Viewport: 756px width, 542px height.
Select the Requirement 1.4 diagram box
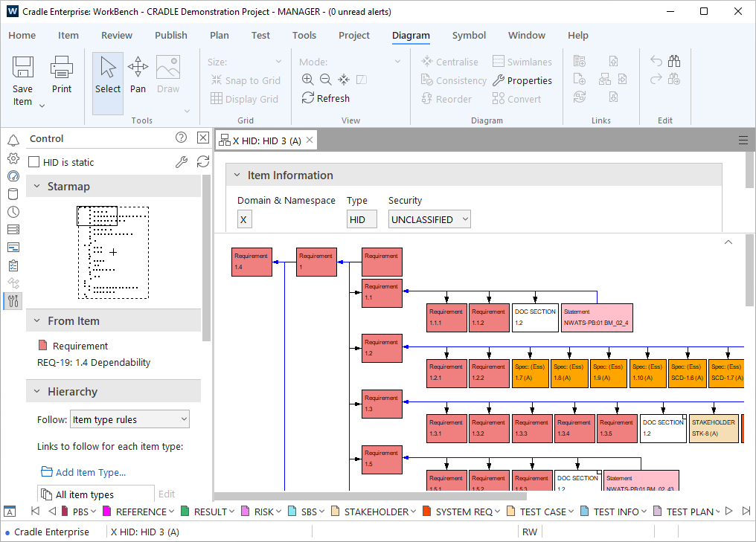click(252, 262)
